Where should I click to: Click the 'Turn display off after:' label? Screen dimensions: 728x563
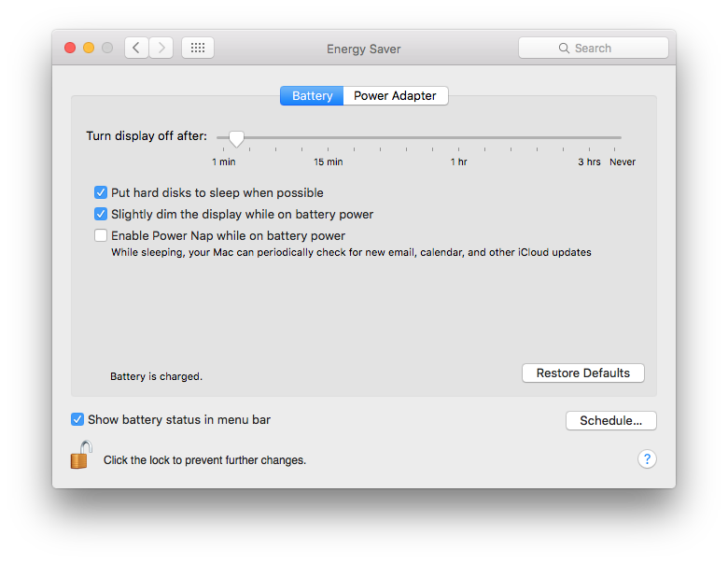(x=147, y=135)
